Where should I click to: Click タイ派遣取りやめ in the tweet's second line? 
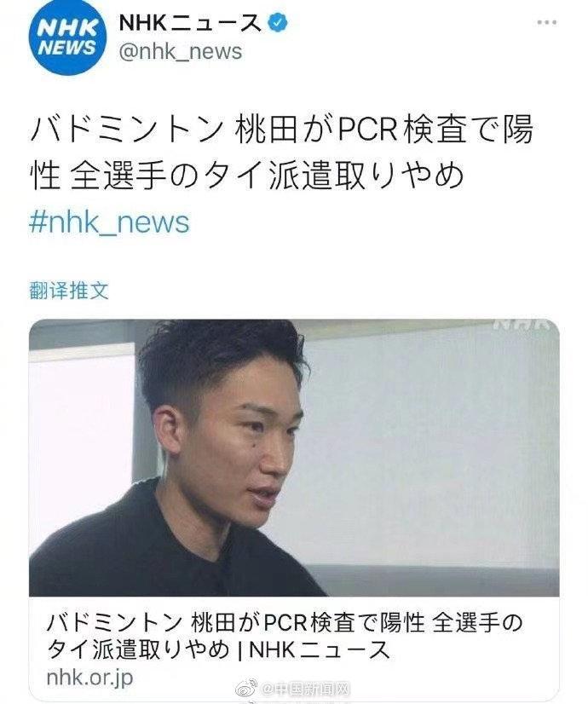coord(334,175)
